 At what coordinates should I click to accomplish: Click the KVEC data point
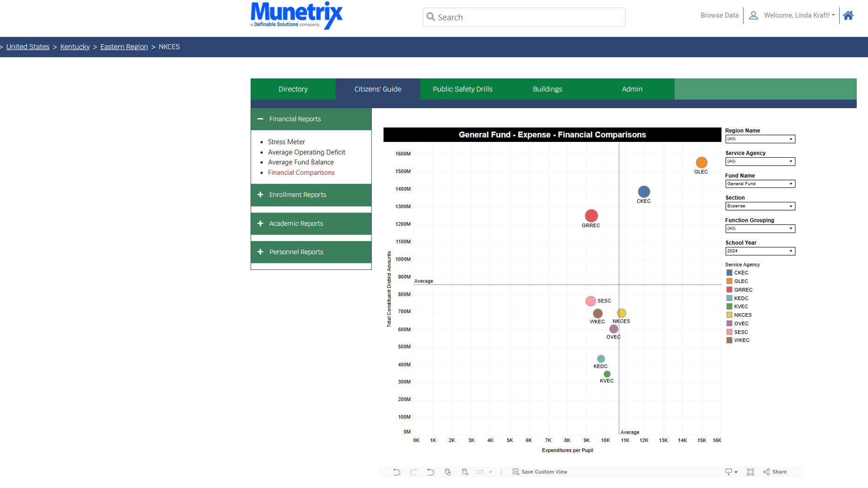tap(607, 374)
